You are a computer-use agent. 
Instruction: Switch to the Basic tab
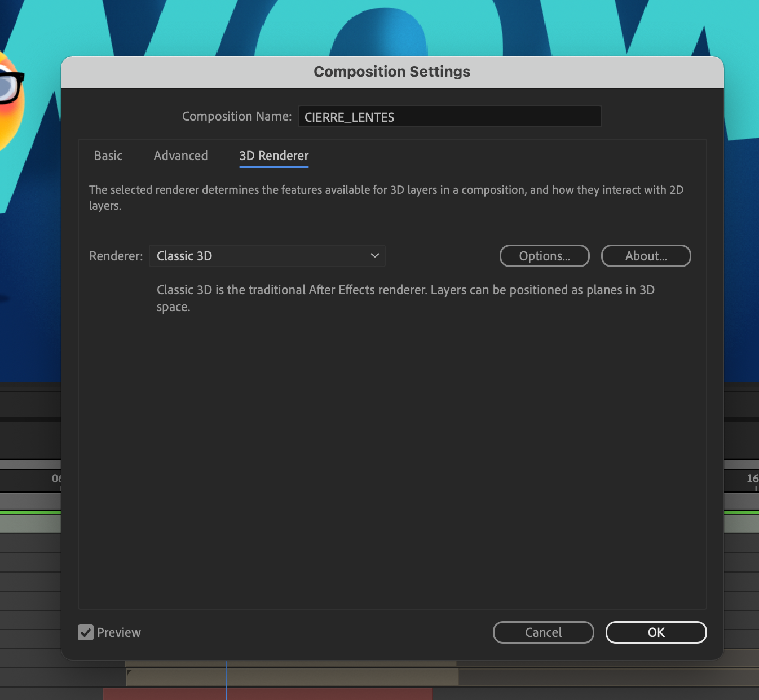tap(108, 156)
